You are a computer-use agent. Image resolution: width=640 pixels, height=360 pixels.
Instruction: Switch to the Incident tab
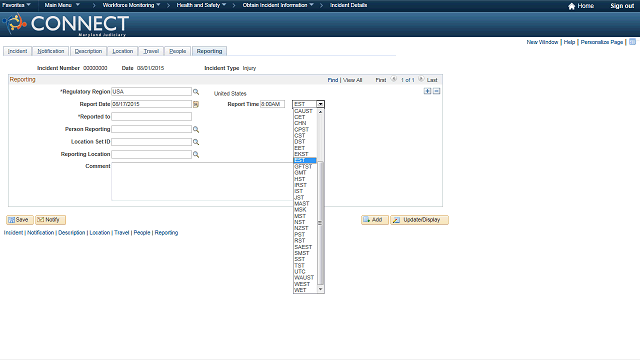coord(18,51)
